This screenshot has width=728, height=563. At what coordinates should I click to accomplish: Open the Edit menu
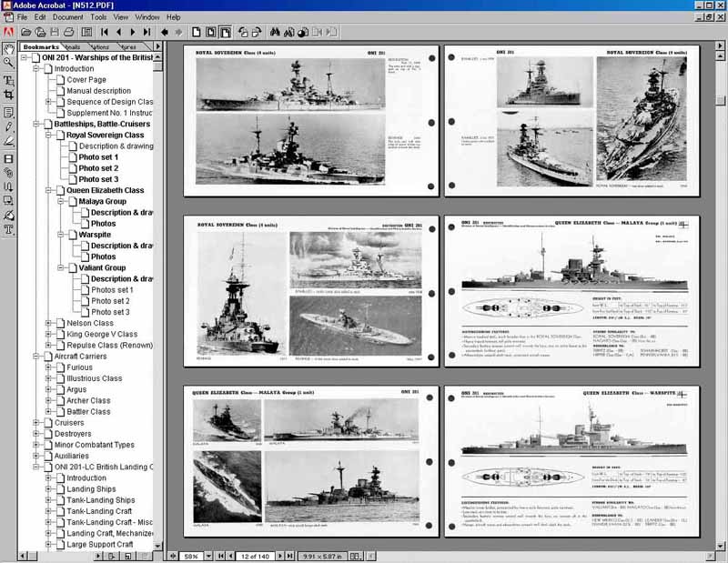tap(40, 17)
